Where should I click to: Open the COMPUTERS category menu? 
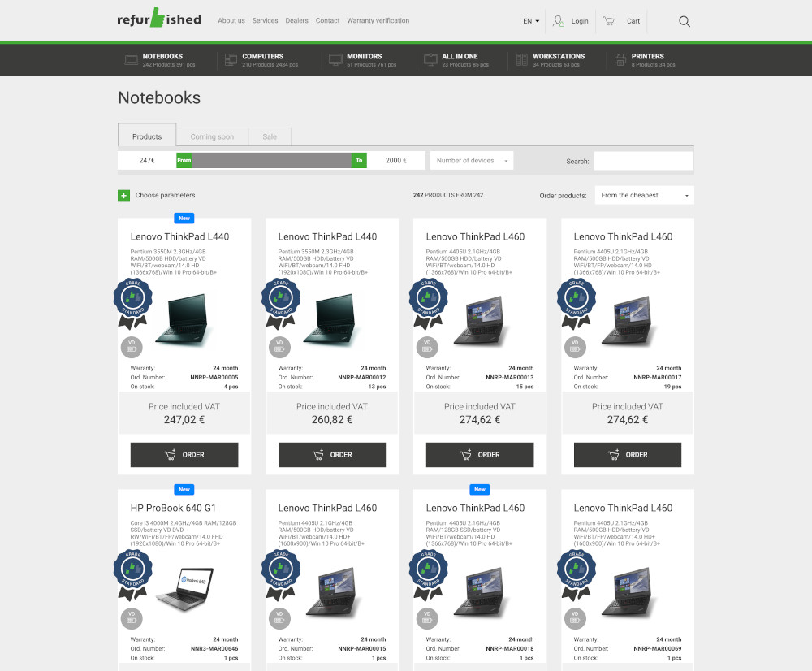pyautogui.click(x=263, y=56)
